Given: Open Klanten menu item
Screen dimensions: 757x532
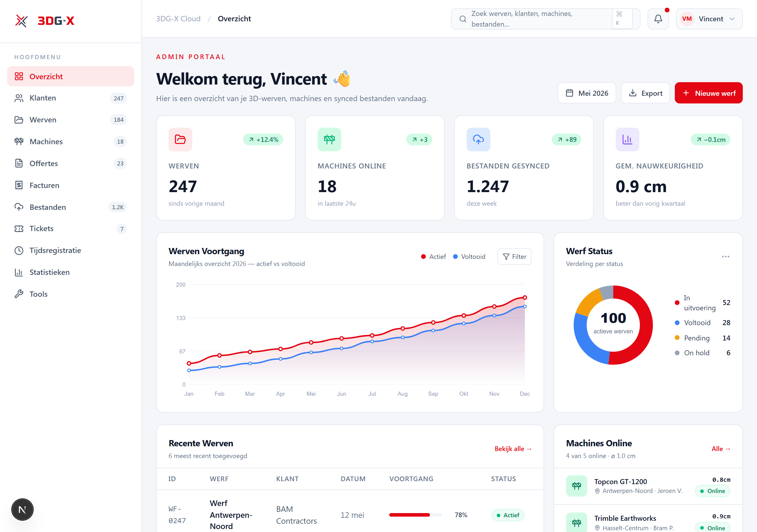Looking at the screenshot, I should tap(71, 98).
